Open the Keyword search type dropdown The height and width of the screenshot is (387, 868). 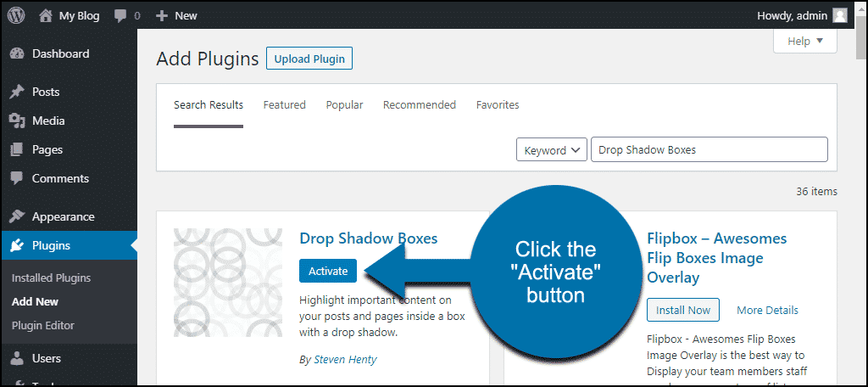click(x=551, y=149)
